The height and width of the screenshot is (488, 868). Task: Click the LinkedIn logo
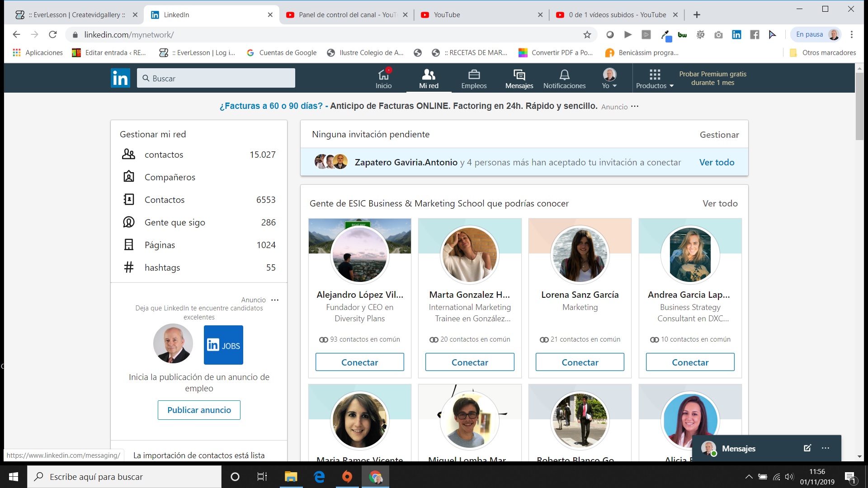[x=120, y=78]
